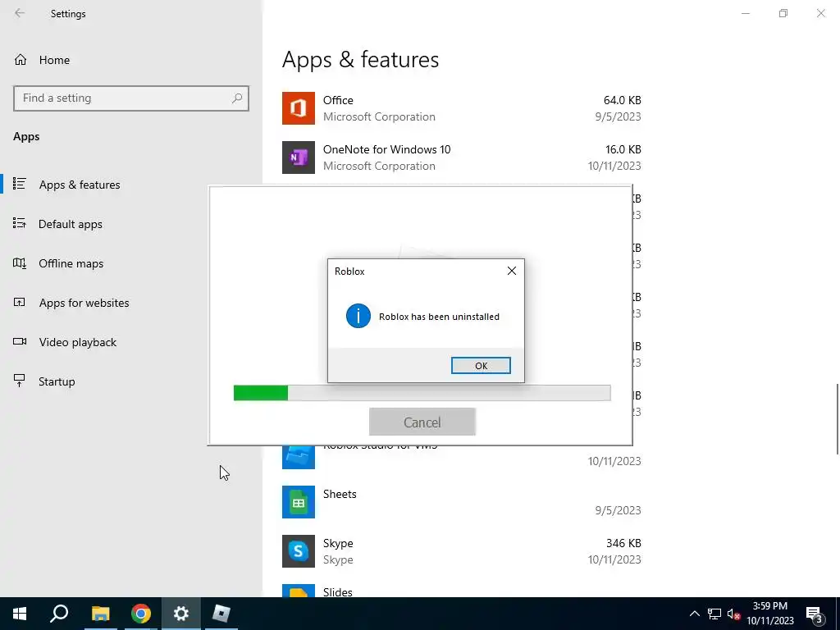
Task: Select the Sheets app icon
Action: pos(299,502)
